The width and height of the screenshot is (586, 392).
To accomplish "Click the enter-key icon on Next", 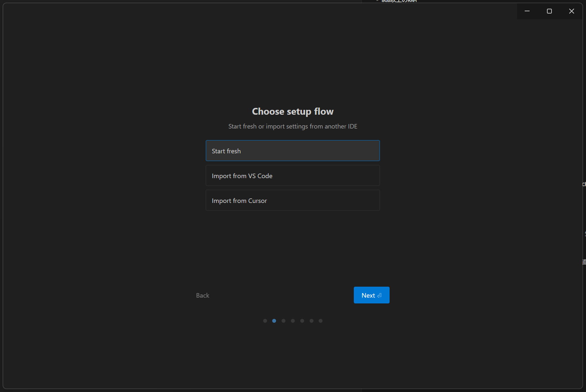I will point(380,295).
